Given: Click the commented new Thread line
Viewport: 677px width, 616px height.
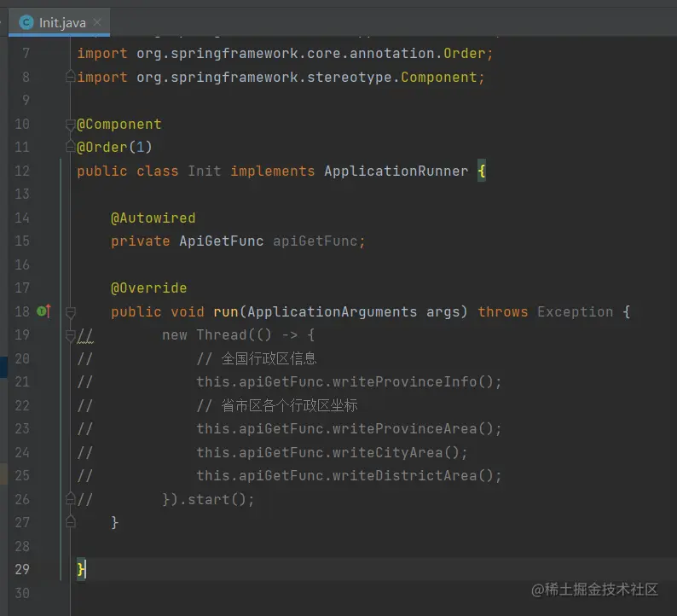Looking at the screenshot, I should tap(239, 334).
